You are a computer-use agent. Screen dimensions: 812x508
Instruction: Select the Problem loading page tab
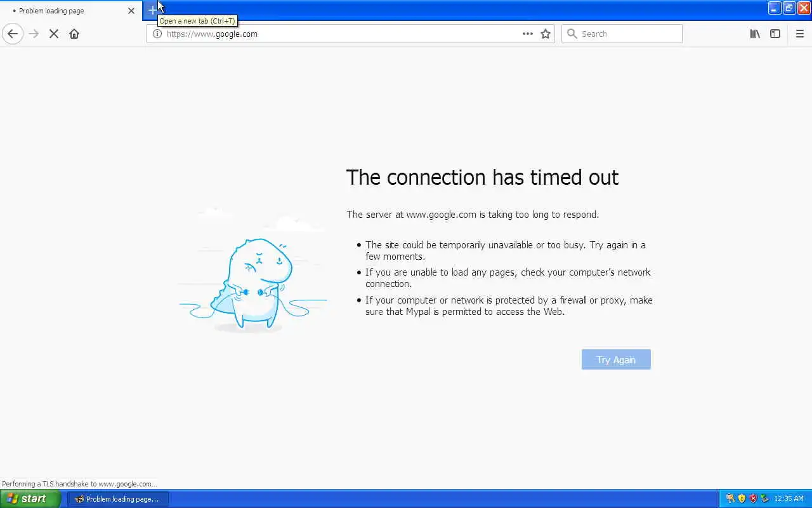tap(71, 11)
